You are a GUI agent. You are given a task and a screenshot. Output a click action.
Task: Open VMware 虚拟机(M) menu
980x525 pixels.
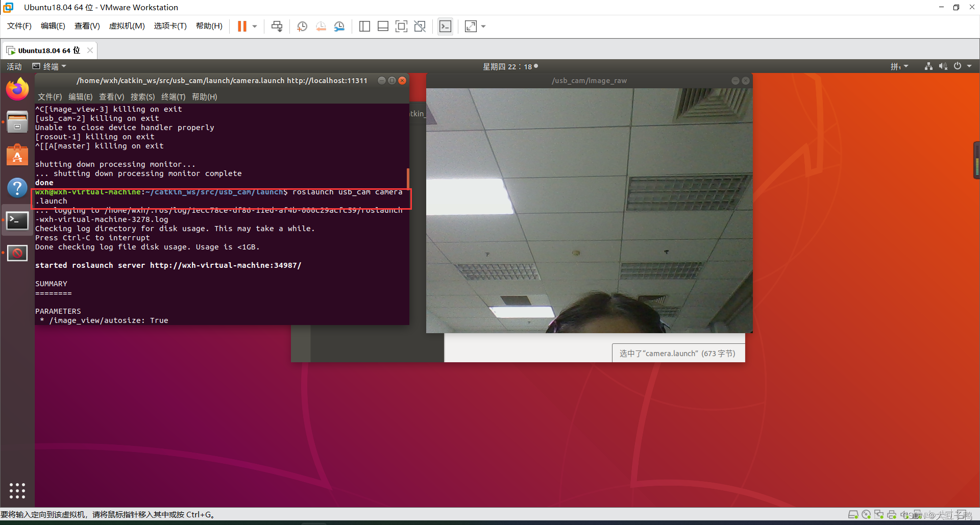tap(127, 26)
